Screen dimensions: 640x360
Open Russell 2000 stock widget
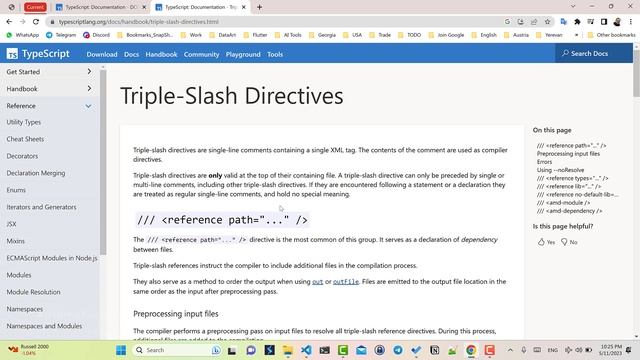coord(29,350)
